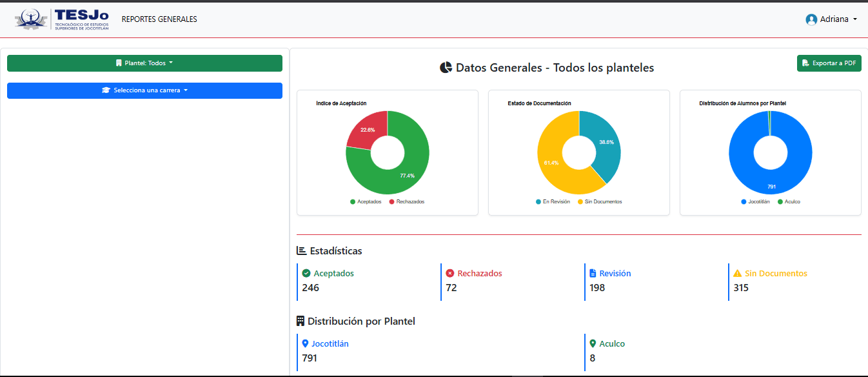868x377 pixels.
Task: Click the blue location pin beside Jocotitlán
Action: [x=306, y=343]
